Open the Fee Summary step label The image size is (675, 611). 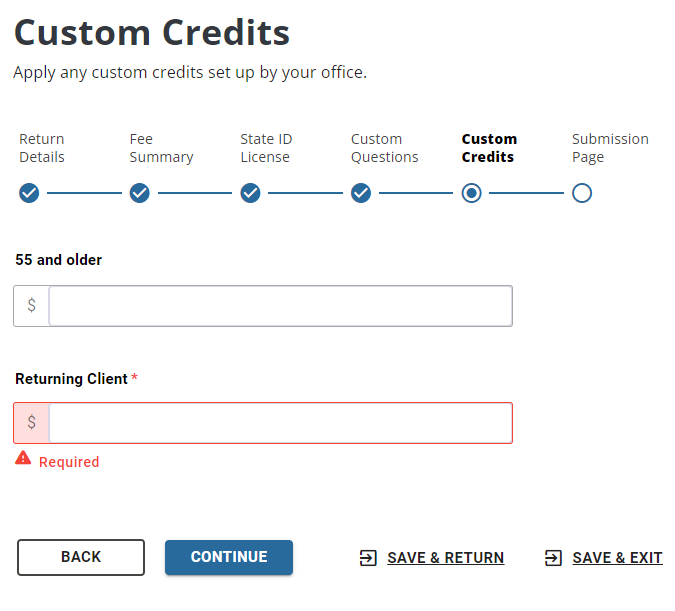(161, 148)
